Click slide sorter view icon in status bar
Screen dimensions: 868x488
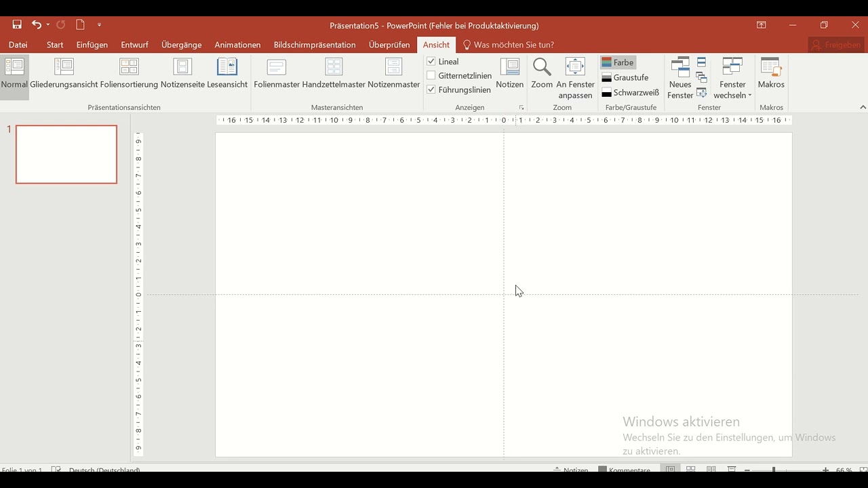[x=691, y=469]
